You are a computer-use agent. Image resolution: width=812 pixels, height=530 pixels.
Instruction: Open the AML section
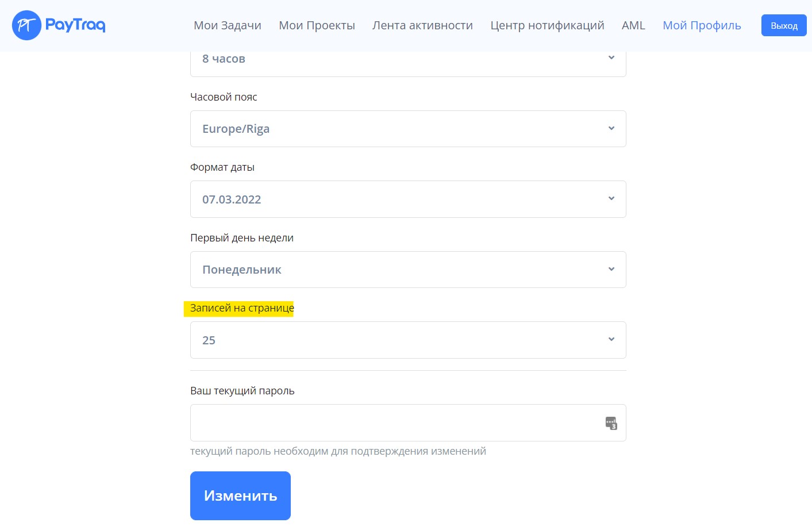click(x=633, y=25)
